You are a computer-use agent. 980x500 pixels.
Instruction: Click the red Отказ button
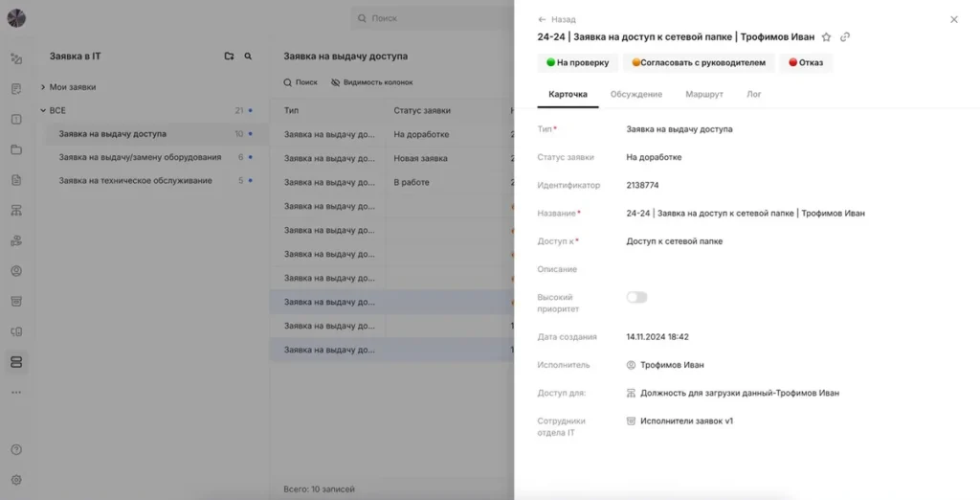pos(806,62)
